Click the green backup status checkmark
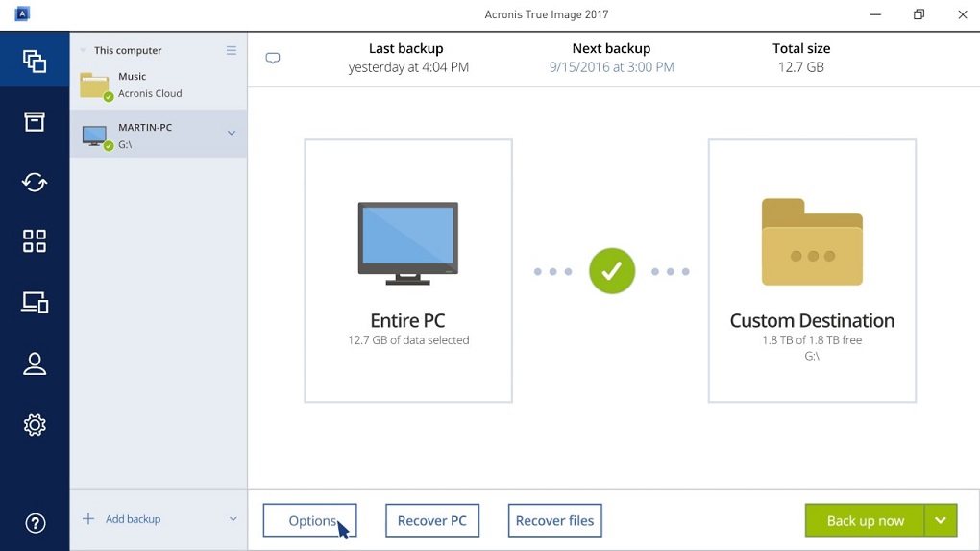 click(612, 271)
